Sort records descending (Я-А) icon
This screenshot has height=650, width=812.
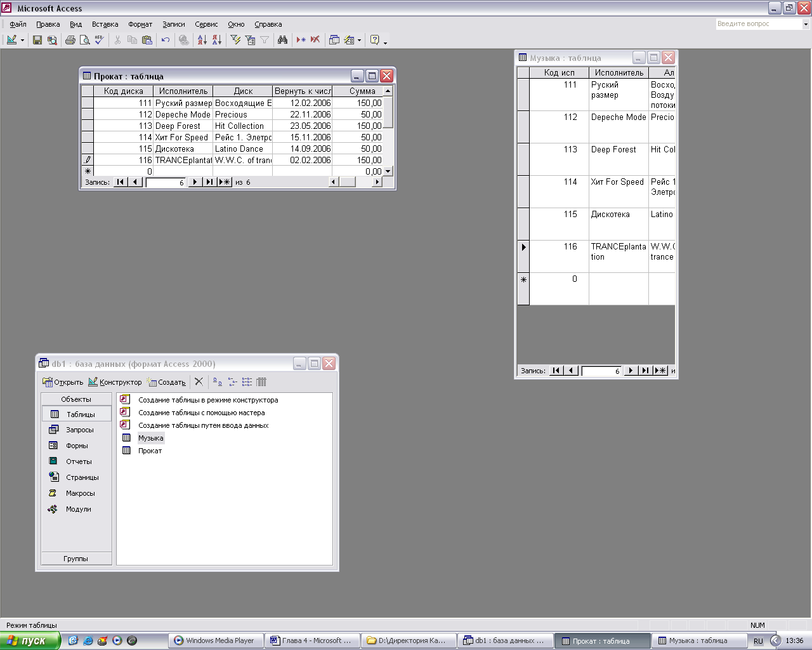(x=217, y=40)
